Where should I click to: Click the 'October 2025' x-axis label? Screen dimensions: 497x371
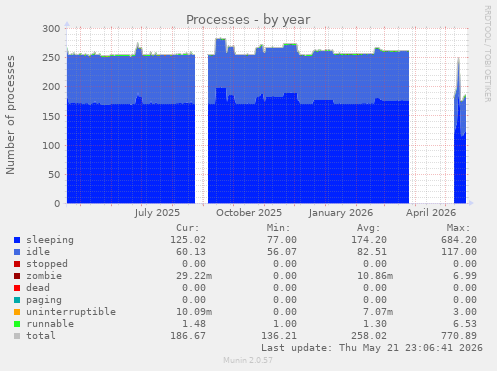[249, 213]
